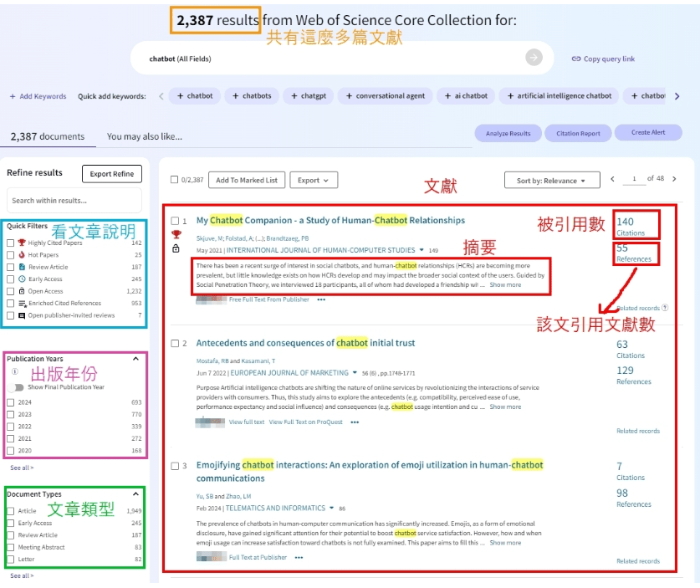Click the Analyze Results button

coord(508,133)
